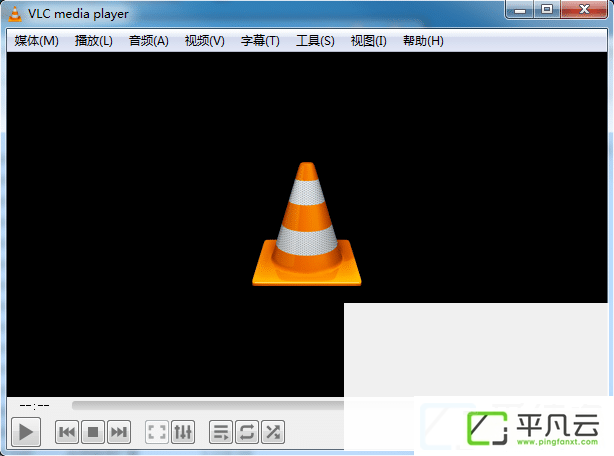This screenshot has height=456, width=614.
Task: Close the VLC media player window
Action: pos(584,9)
